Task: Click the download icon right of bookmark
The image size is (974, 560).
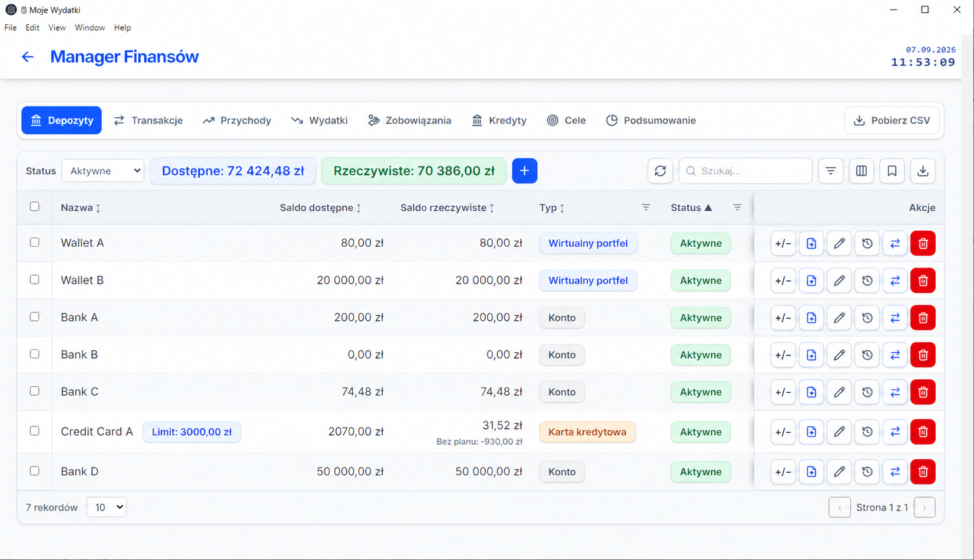Action: (923, 171)
